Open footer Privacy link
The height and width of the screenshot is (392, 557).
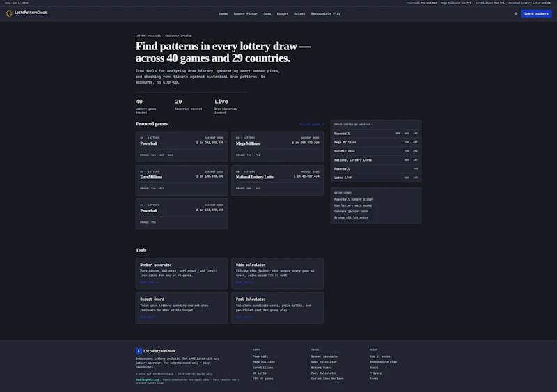(x=375, y=373)
